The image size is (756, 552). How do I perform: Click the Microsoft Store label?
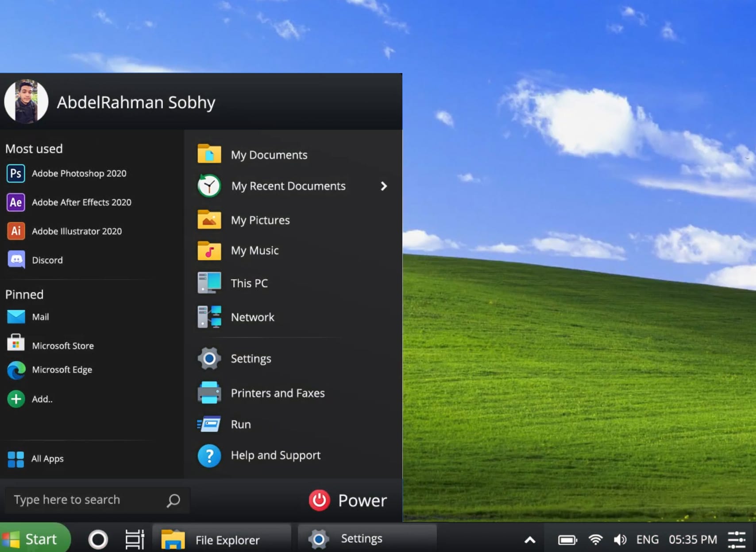coord(63,346)
